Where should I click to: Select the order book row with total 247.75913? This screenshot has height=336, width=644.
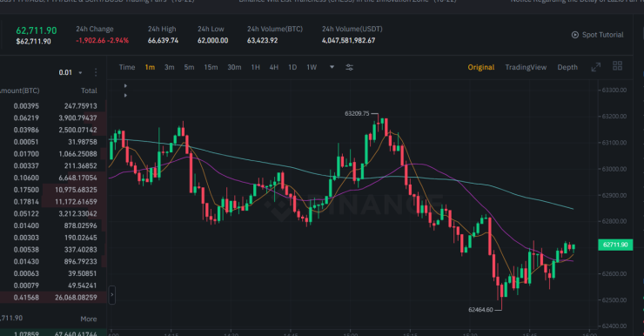(x=53, y=106)
